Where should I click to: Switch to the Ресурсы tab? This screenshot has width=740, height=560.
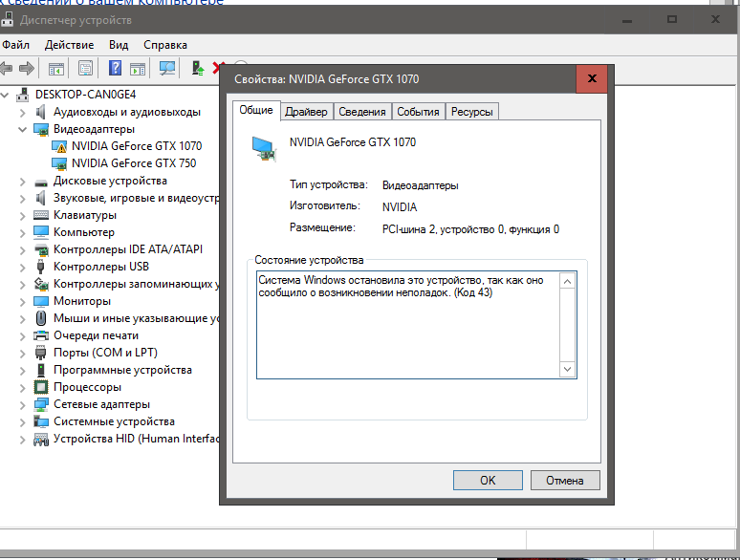click(472, 112)
